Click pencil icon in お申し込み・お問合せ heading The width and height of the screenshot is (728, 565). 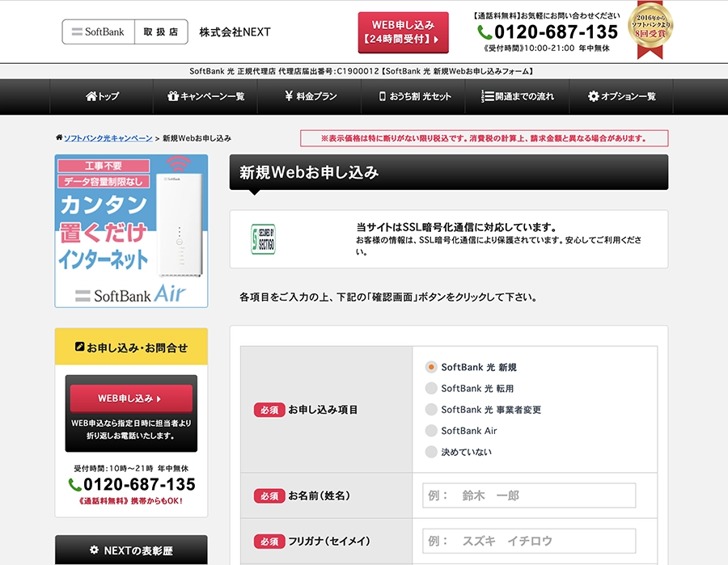pos(79,347)
